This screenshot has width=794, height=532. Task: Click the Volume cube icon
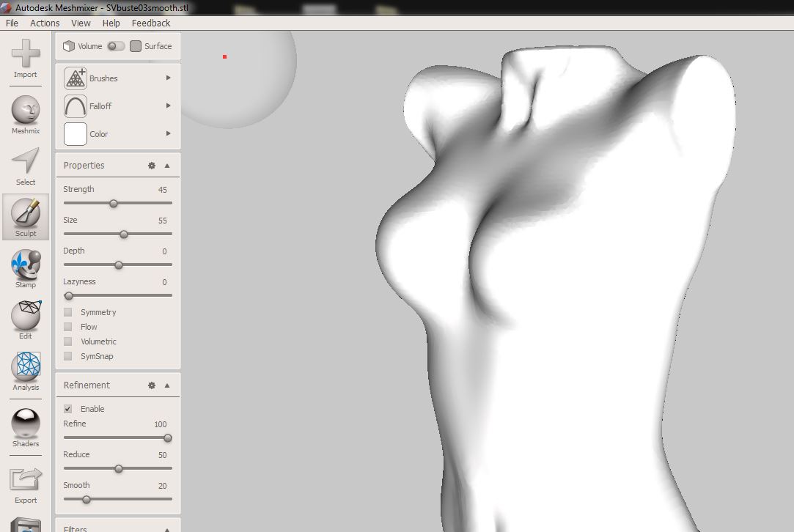pyautogui.click(x=69, y=46)
